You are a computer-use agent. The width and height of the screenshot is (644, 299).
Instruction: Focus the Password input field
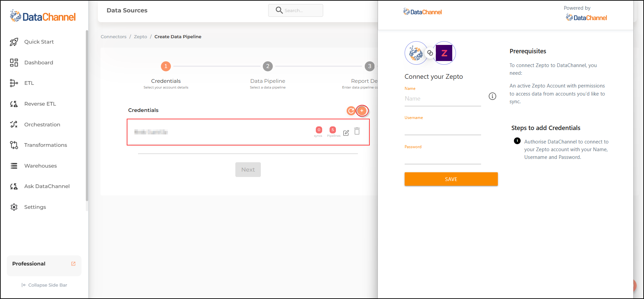(443, 158)
